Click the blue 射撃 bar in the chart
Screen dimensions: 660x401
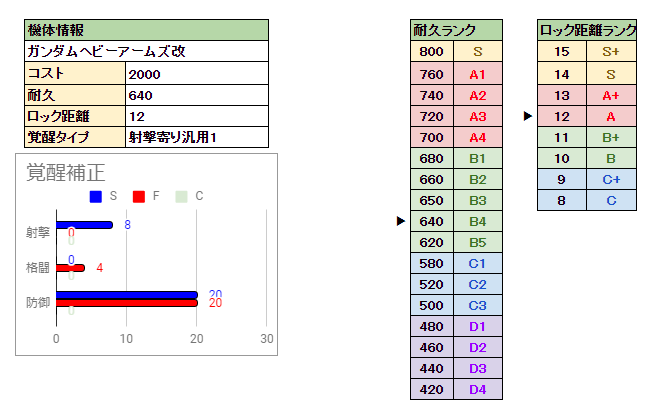tap(84, 225)
